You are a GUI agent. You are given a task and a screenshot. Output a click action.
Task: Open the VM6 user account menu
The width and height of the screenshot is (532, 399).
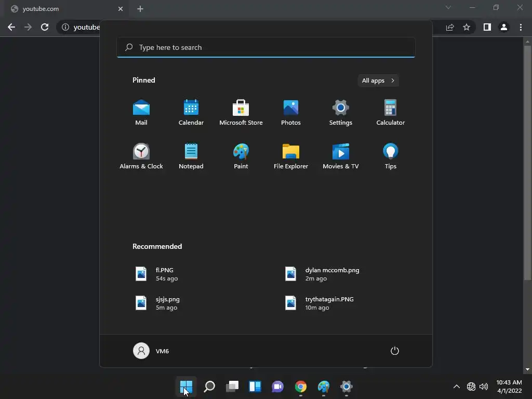(x=151, y=351)
